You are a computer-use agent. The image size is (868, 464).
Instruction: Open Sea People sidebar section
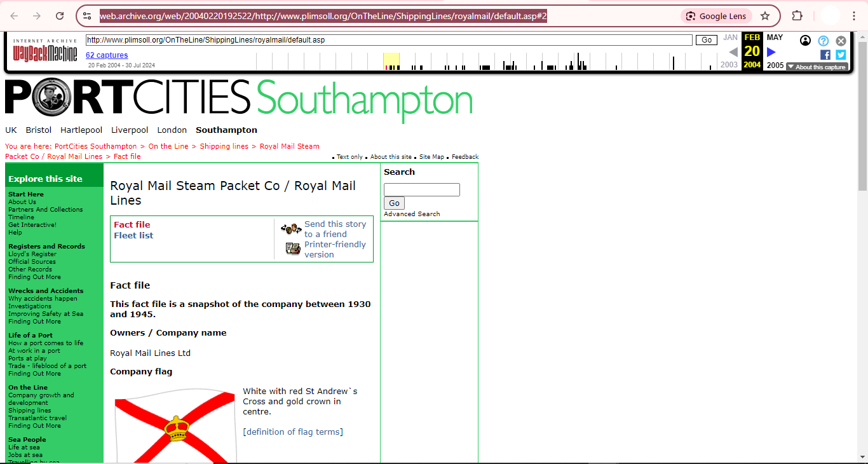click(27, 440)
